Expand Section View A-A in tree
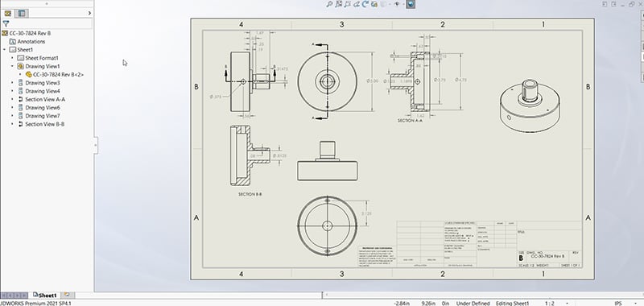This screenshot has width=644, height=306. [12, 99]
